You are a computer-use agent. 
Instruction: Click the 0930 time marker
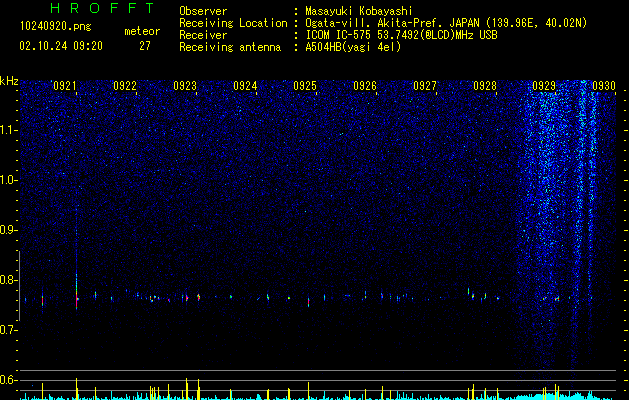(604, 86)
